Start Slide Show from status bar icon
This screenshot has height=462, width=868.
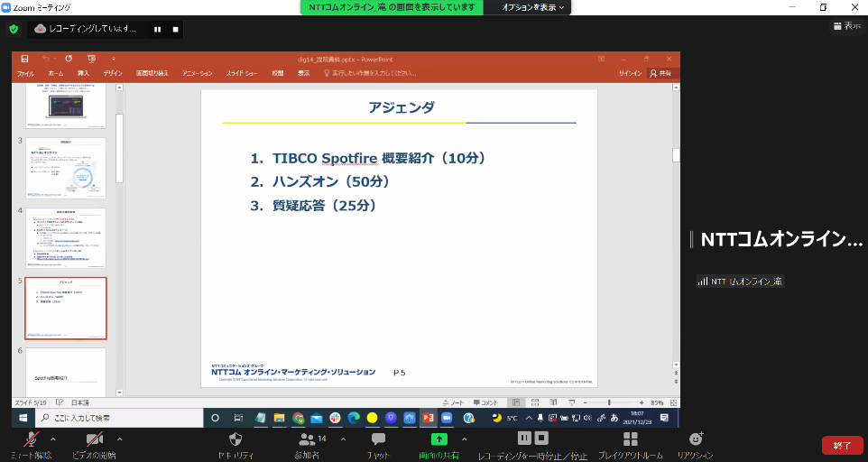(x=572, y=402)
